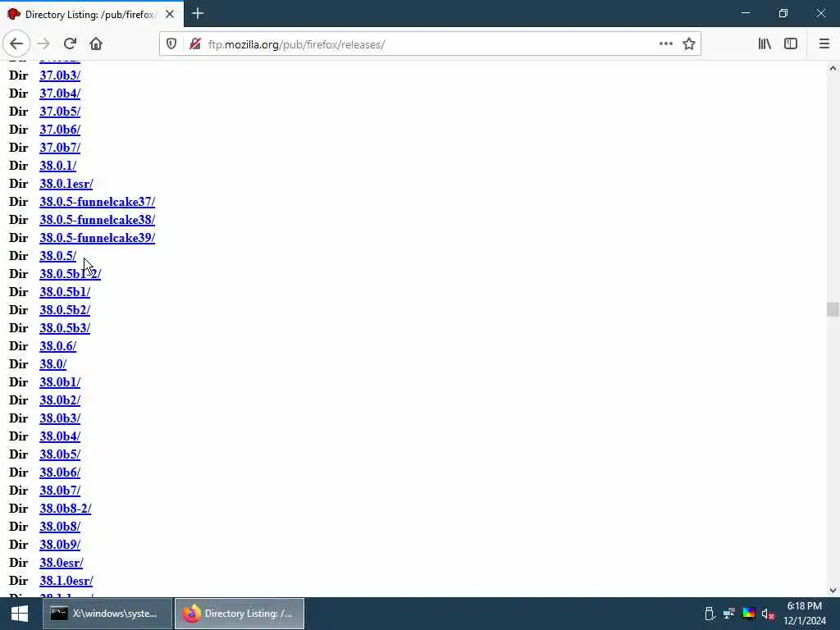Open tracking protection shield info
This screenshot has width=840, height=630.
tap(171, 44)
